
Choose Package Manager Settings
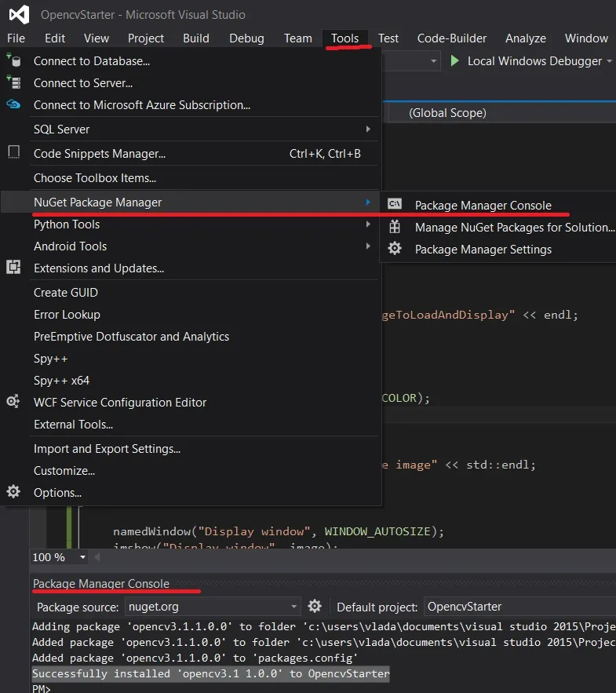pyautogui.click(x=499, y=250)
